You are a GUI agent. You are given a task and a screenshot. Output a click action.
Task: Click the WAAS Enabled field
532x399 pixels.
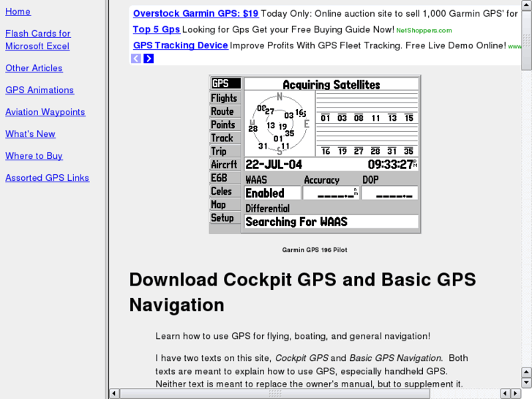273,193
